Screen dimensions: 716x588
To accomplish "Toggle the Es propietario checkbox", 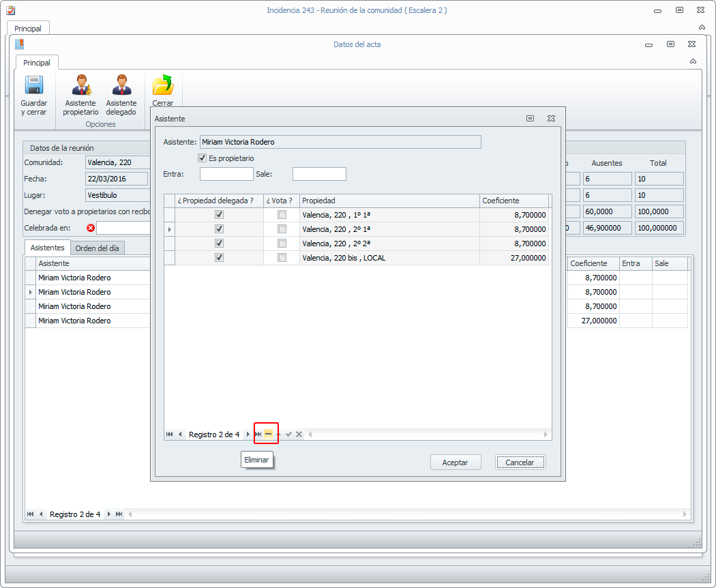I will point(203,158).
